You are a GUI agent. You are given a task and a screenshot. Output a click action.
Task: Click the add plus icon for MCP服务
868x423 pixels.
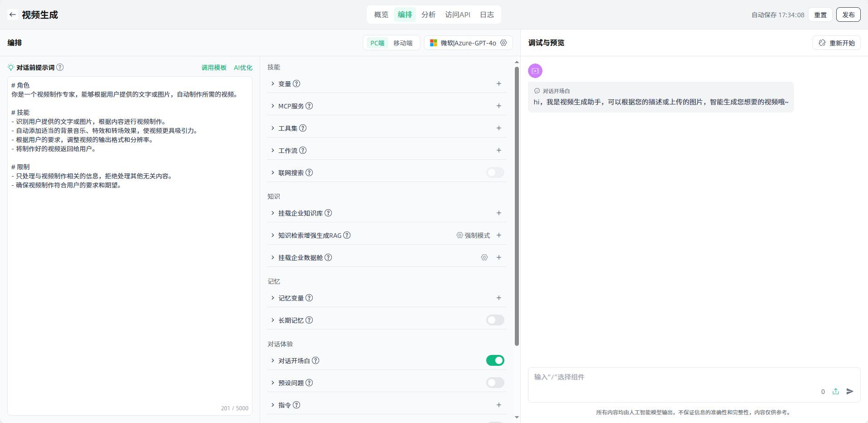498,106
